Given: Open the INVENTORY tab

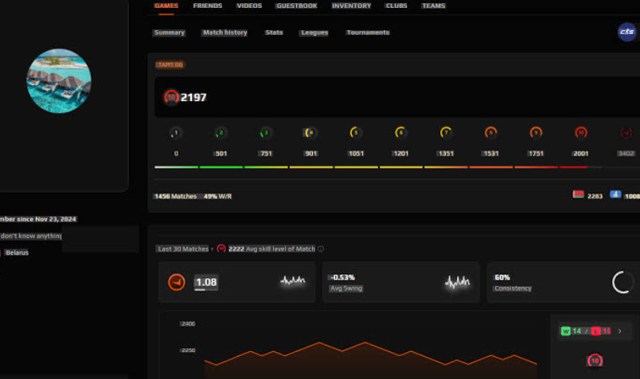Looking at the screenshot, I should pyautogui.click(x=351, y=6).
